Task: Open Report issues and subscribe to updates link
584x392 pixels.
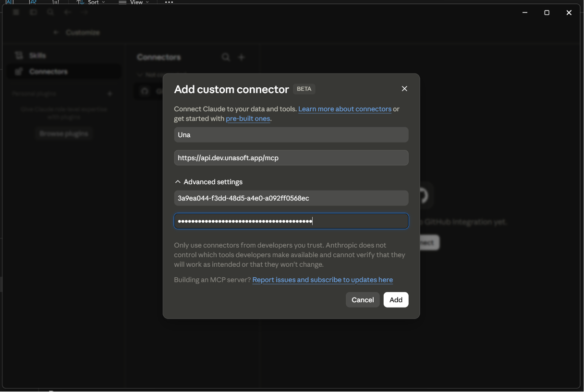Action: 323,280
